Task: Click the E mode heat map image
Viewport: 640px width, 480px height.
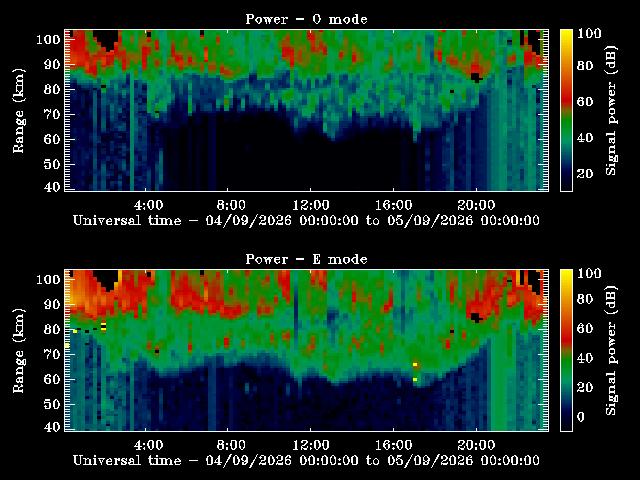Action: 307,350
